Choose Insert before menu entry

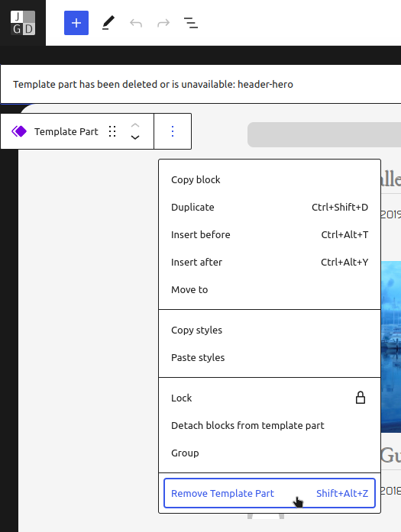[x=270, y=234]
